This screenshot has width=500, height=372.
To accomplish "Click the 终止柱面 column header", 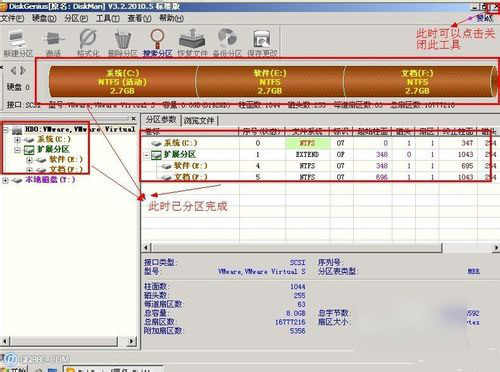I will click(x=458, y=132).
